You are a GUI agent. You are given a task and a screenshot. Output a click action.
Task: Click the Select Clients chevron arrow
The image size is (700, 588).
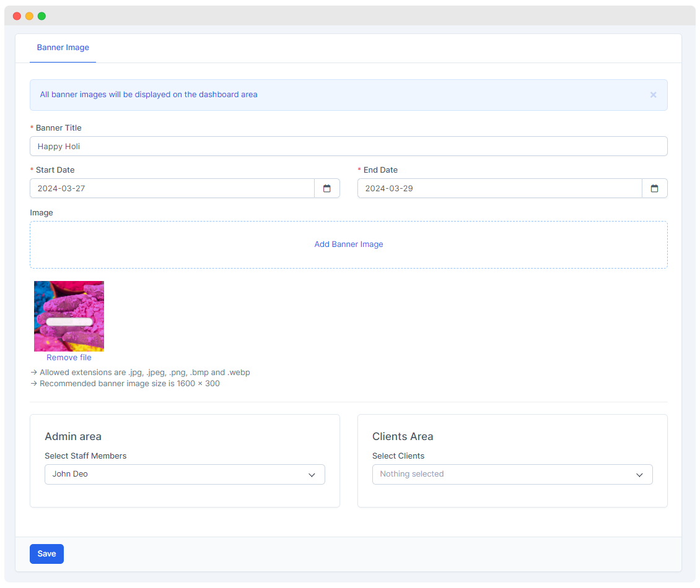click(639, 475)
